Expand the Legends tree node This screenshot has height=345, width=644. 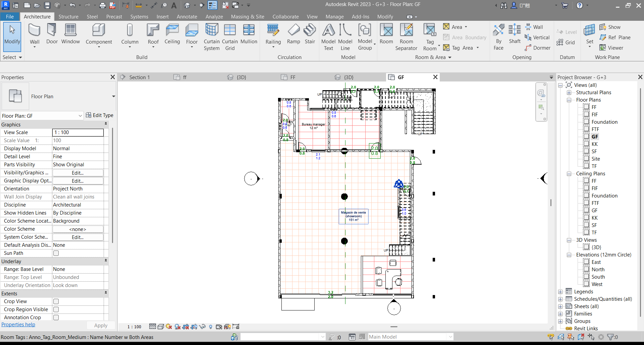click(x=560, y=292)
